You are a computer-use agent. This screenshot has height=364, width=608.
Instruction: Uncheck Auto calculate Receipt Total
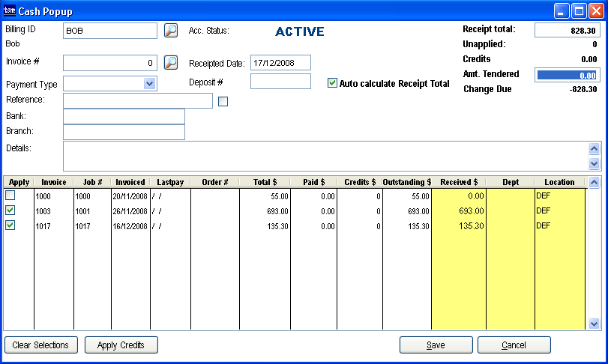tap(333, 83)
